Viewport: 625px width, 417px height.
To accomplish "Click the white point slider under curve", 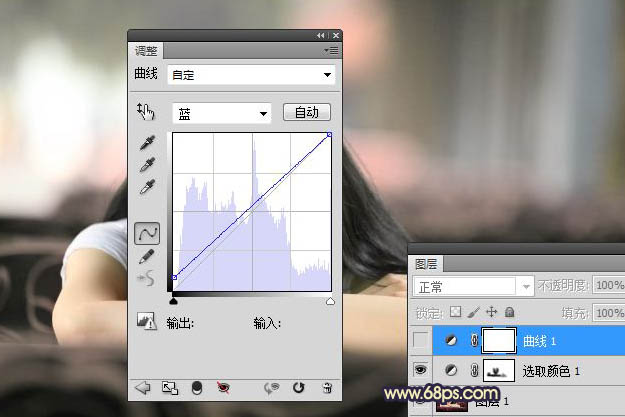I will (x=330, y=299).
